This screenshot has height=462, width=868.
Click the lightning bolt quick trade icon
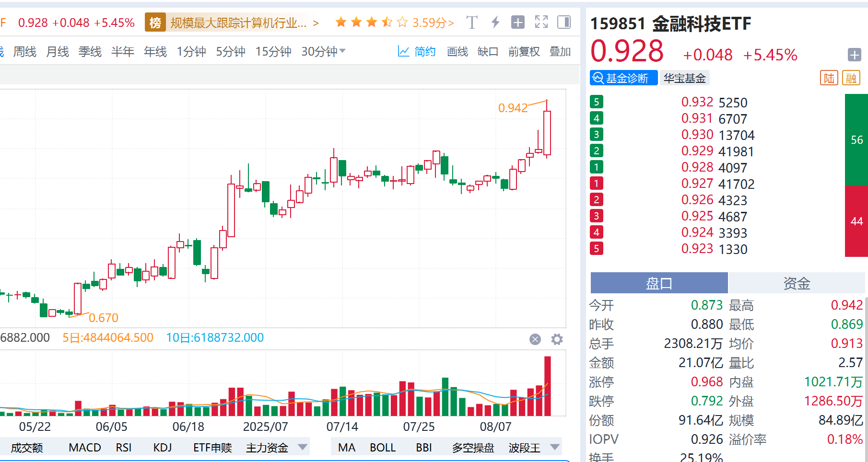495,23
